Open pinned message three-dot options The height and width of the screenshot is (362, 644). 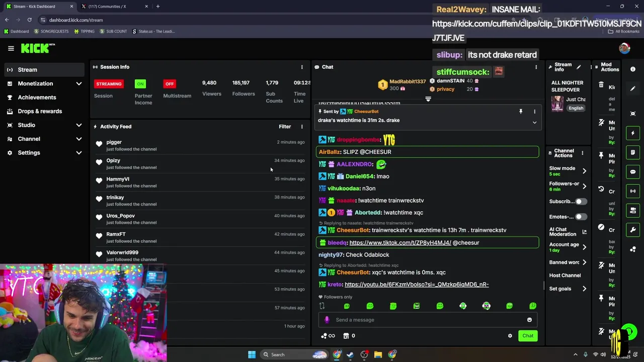pos(534,112)
